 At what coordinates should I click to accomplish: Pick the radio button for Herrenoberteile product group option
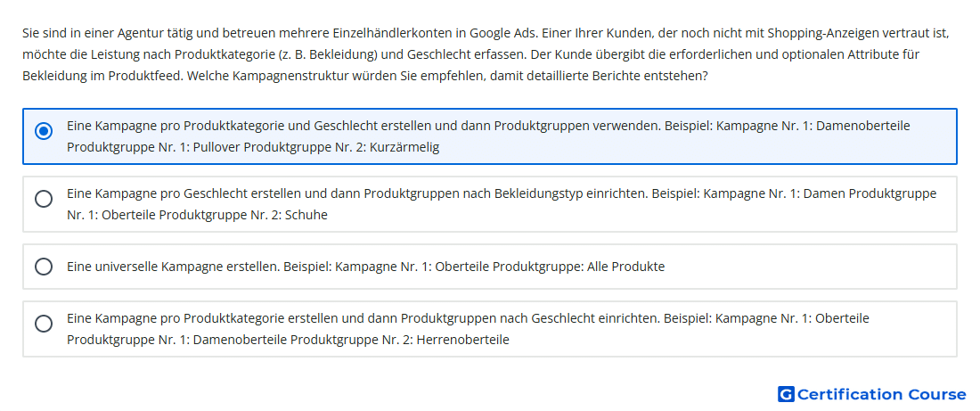coord(44,324)
